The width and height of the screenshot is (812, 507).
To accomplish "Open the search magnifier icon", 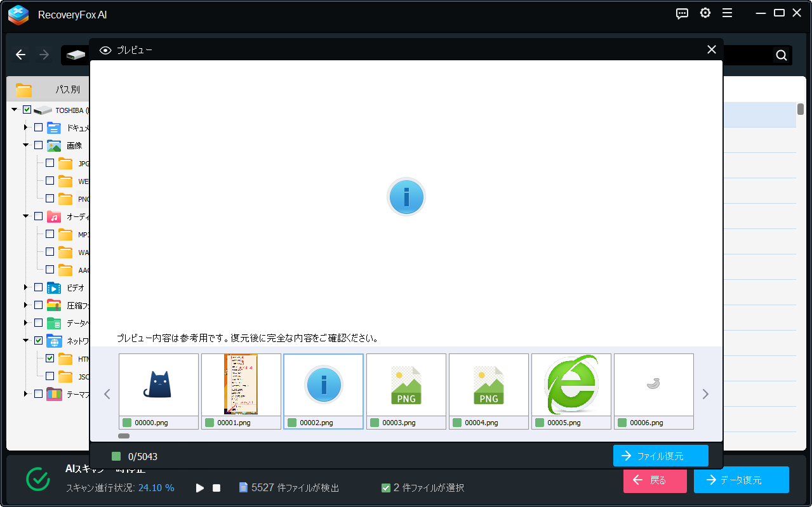I will point(780,55).
